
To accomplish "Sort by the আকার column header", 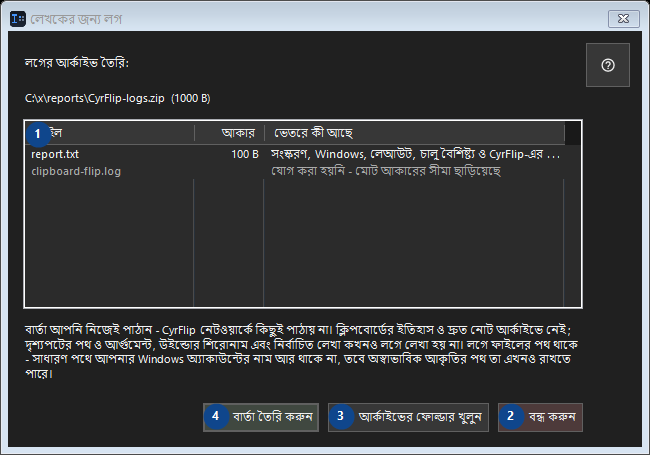I will point(230,133).
